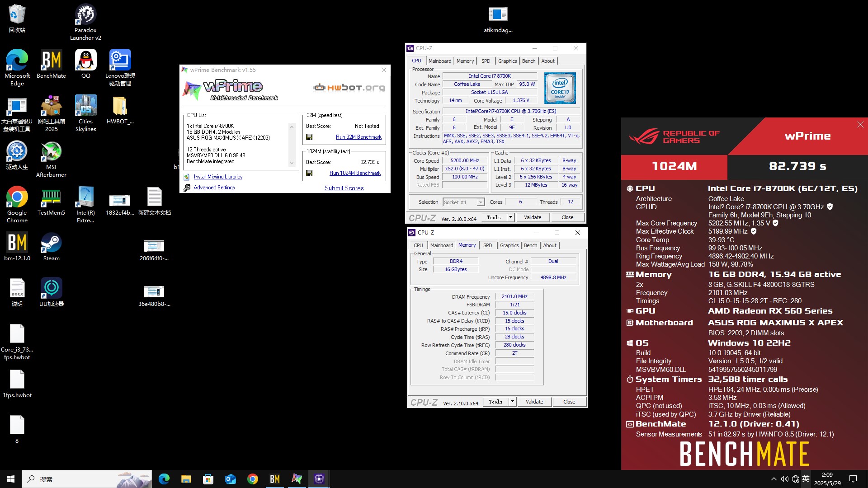Open the Windows Start menu
This screenshot has width=868, height=488.
point(11,479)
